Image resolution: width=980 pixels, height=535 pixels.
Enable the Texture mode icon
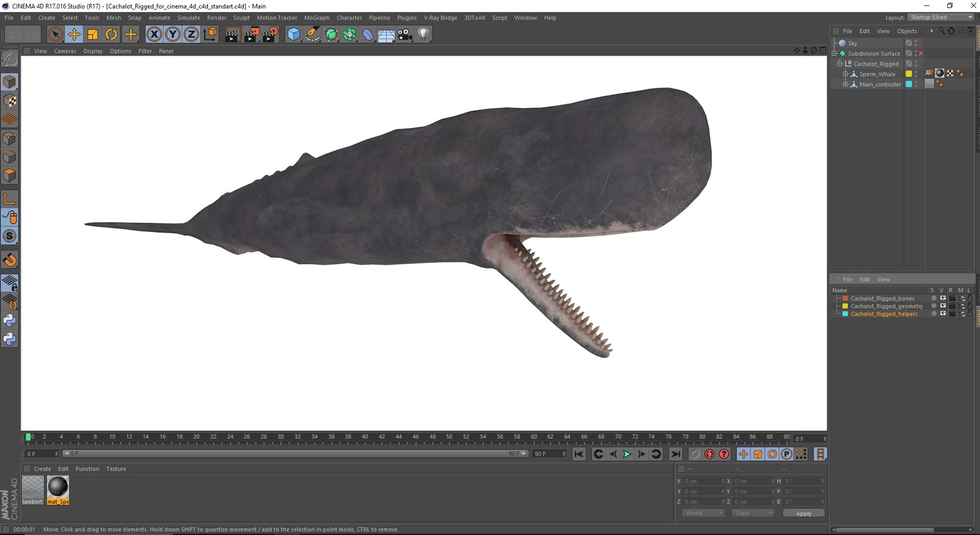click(10, 101)
